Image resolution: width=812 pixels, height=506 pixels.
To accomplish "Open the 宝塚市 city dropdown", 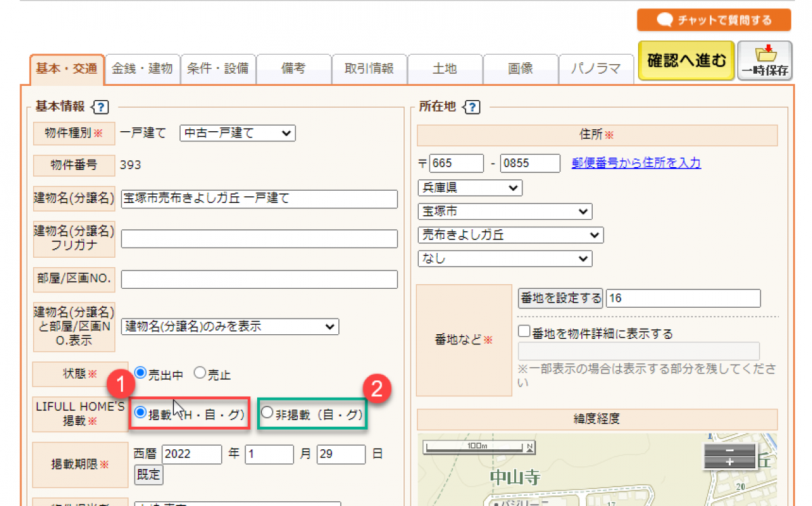I will click(x=505, y=212).
